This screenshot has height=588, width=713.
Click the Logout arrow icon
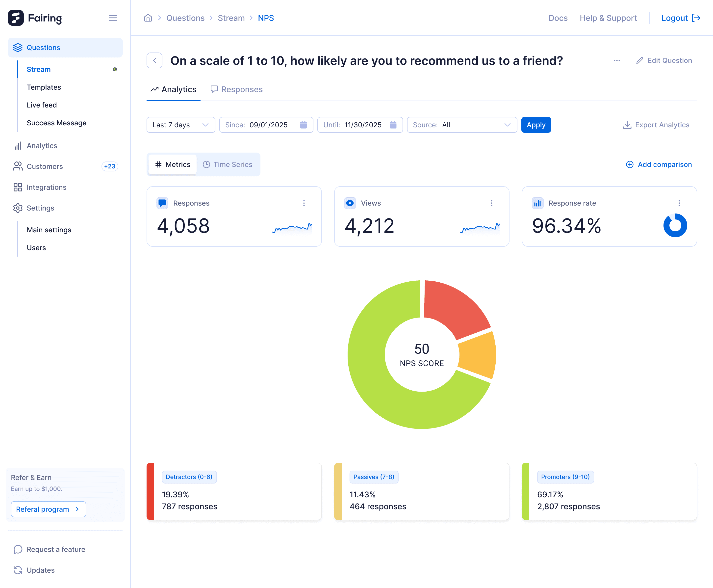pos(696,18)
